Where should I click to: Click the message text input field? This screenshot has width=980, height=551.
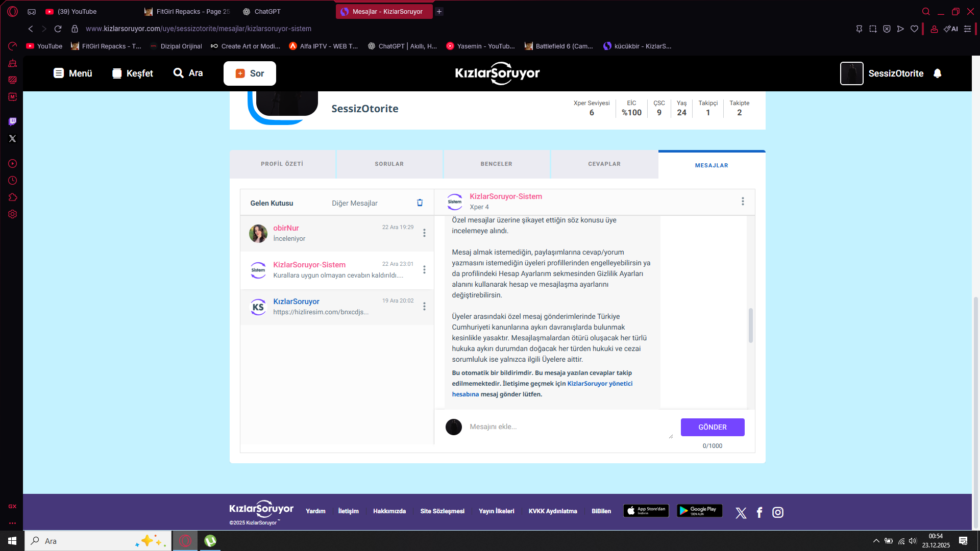point(571,427)
